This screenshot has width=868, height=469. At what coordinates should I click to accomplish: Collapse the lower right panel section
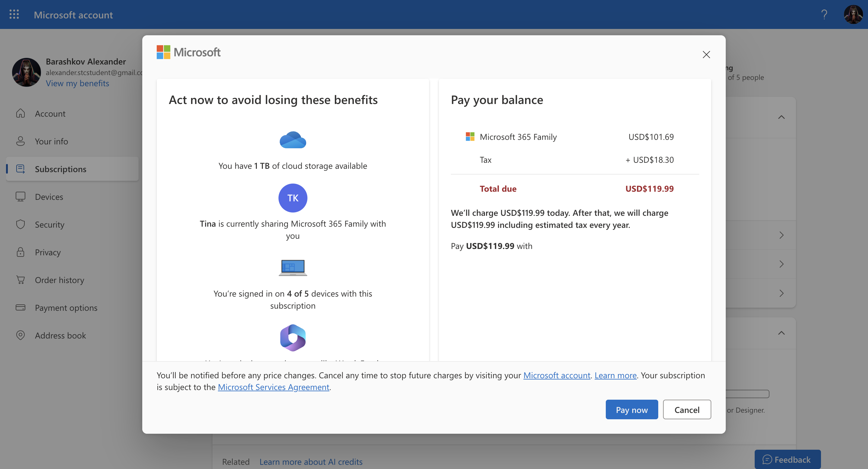pyautogui.click(x=782, y=333)
